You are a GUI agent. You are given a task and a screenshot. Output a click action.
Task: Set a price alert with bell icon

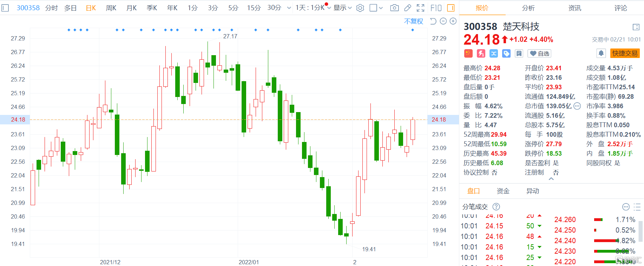click(601, 53)
